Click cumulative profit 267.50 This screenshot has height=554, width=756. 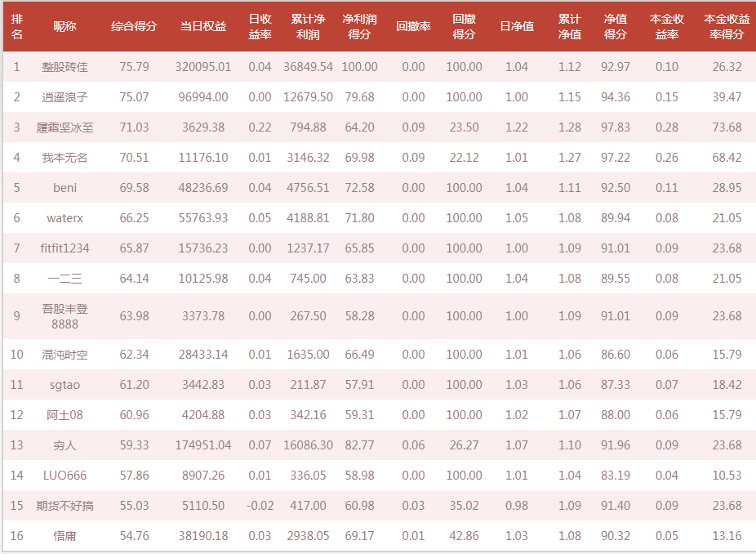coord(308,316)
